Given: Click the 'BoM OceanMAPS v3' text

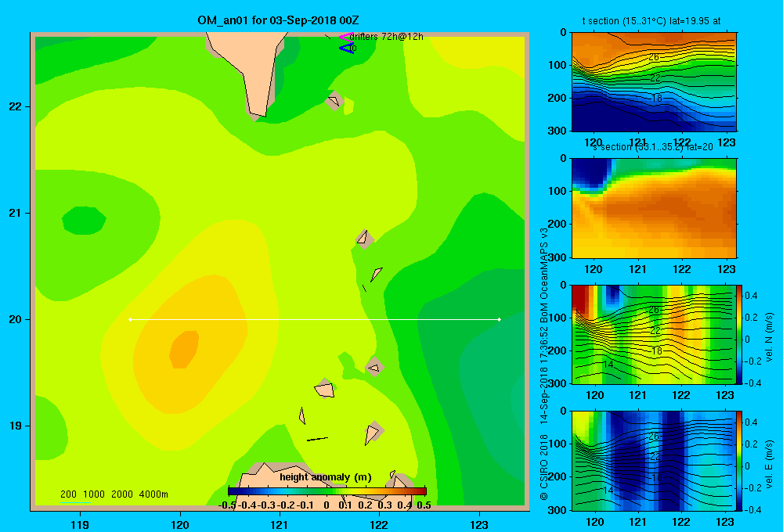Looking at the screenshot, I should (x=544, y=276).
